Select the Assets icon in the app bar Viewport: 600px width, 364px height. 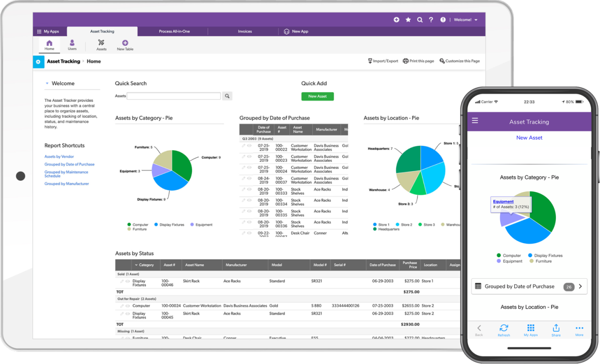(x=101, y=44)
